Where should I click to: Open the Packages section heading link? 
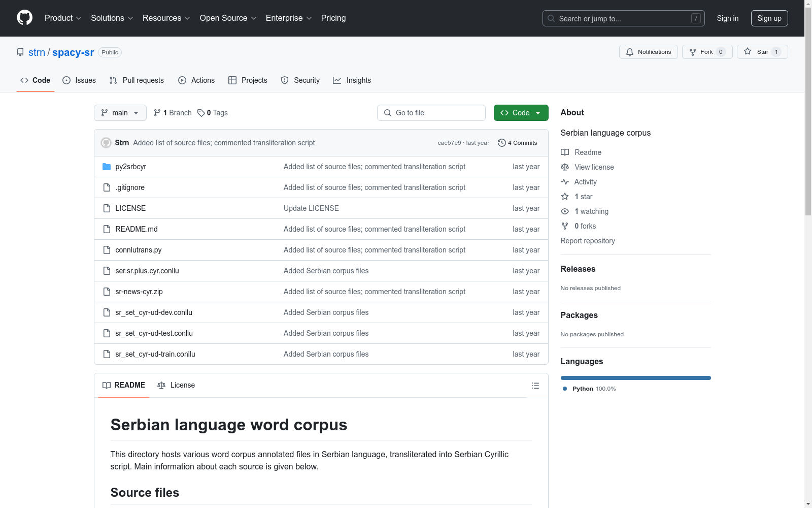pos(579,315)
